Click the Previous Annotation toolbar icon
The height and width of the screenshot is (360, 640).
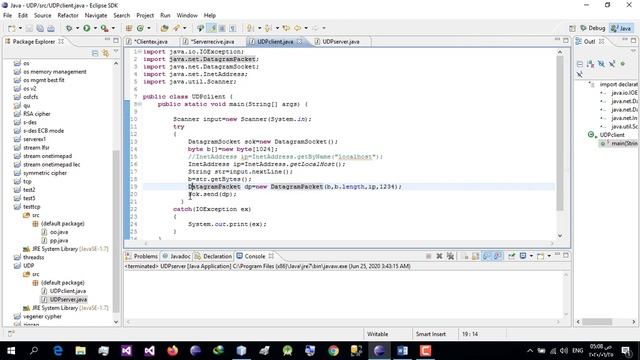tap(268, 28)
